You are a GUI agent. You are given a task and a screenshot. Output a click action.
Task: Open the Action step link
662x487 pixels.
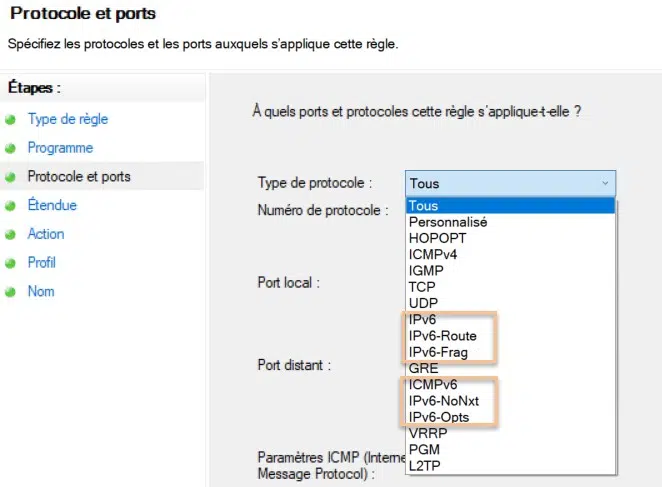(46, 235)
